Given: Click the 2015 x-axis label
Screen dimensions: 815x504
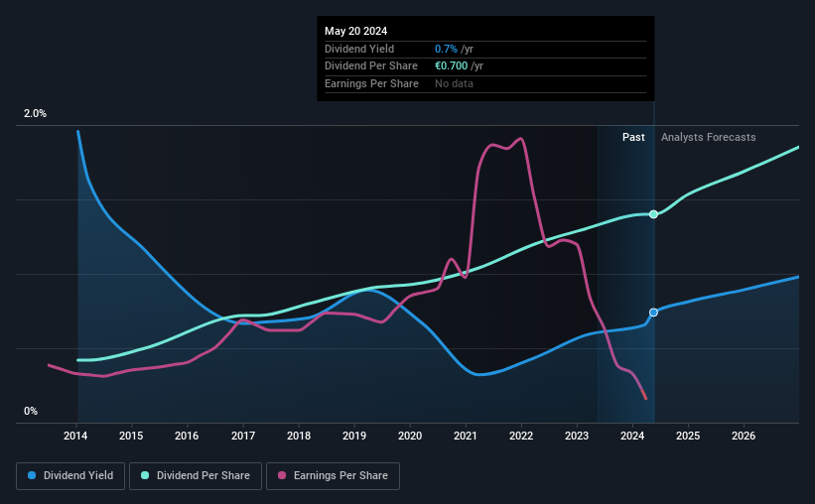Looking at the screenshot, I should click(x=131, y=436).
